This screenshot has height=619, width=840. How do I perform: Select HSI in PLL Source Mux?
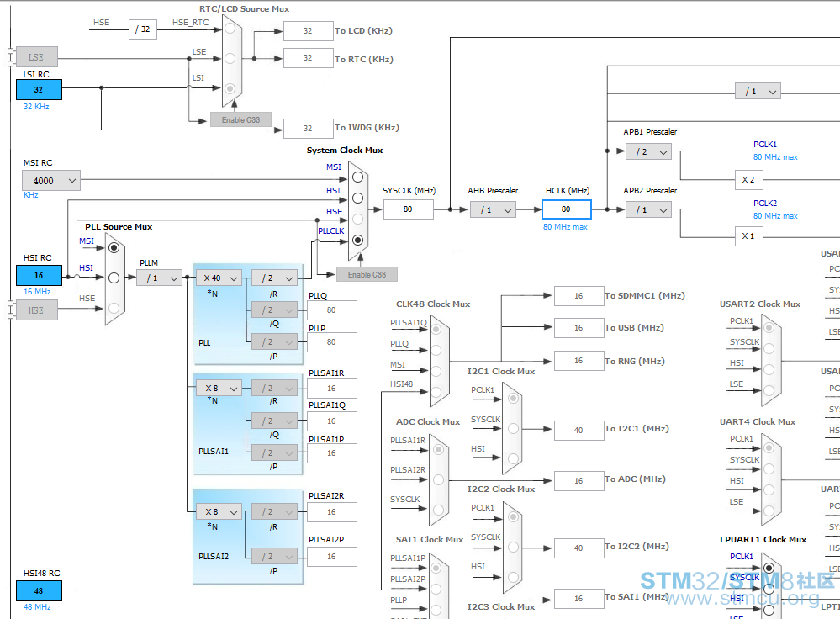pos(114,278)
